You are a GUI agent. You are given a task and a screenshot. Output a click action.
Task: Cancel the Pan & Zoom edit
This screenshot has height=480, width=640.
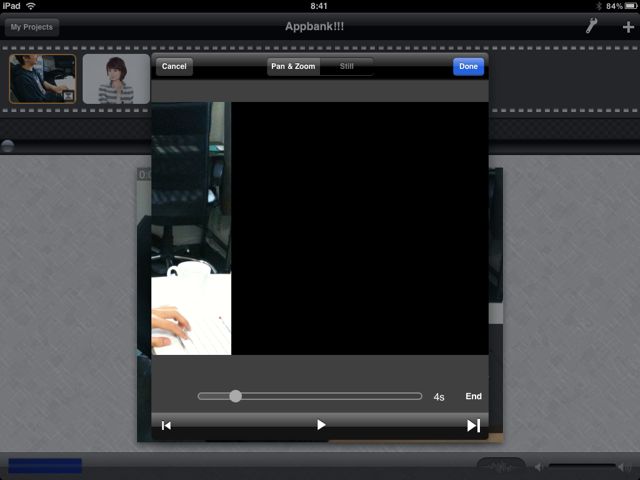click(x=174, y=66)
